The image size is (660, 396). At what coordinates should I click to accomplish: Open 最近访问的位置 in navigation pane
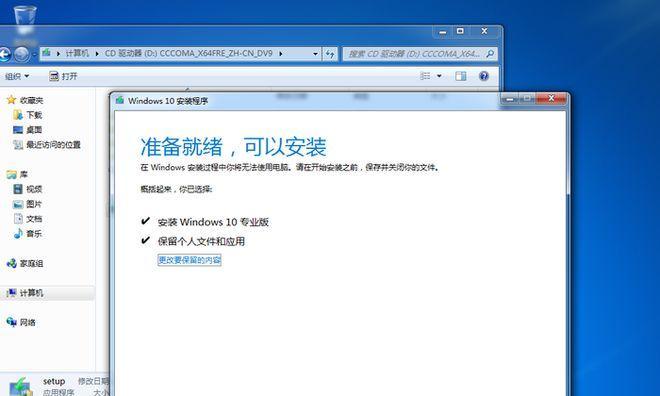click(x=53, y=145)
